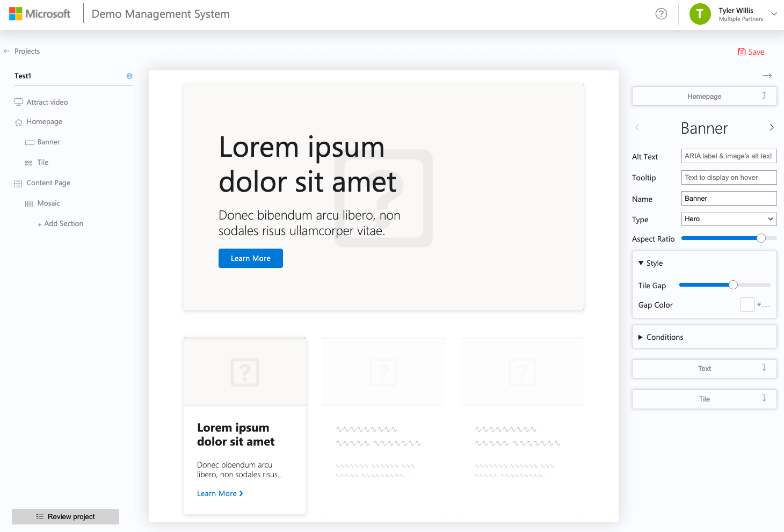784x532 pixels.
Task: Click the Review project button
Action: tap(66, 516)
